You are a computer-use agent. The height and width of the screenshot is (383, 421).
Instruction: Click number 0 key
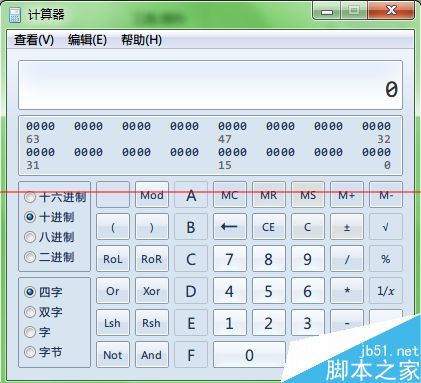[x=249, y=355]
